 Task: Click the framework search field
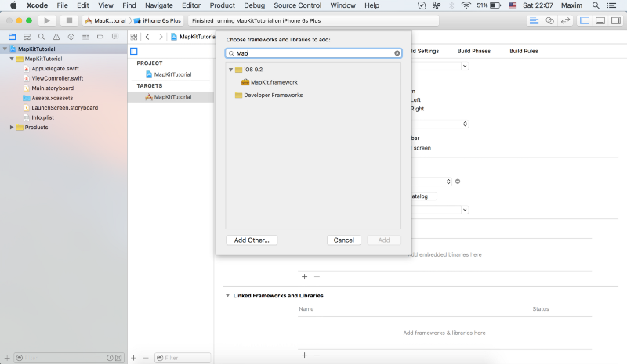[x=314, y=53]
